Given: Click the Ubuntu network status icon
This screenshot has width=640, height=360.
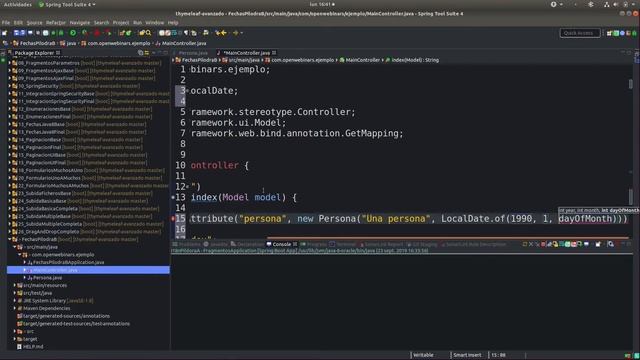Looking at the screenshot, I should click(x=607, y=4).
